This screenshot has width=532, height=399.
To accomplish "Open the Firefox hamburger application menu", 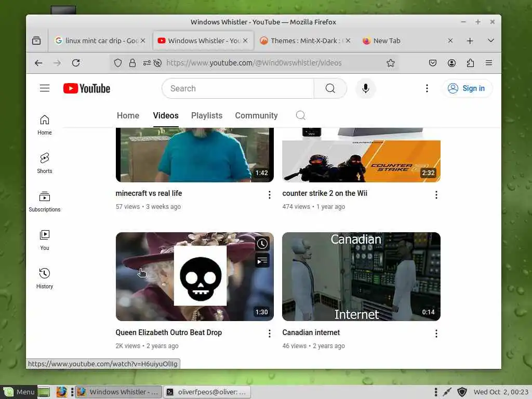I will click(x=489, y=63).
